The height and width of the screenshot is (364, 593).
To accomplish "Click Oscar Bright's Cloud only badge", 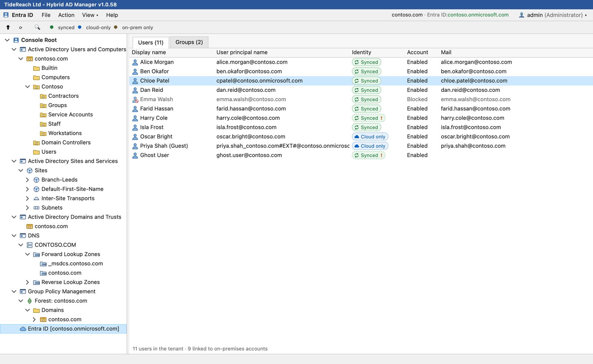I will (370, 137).
